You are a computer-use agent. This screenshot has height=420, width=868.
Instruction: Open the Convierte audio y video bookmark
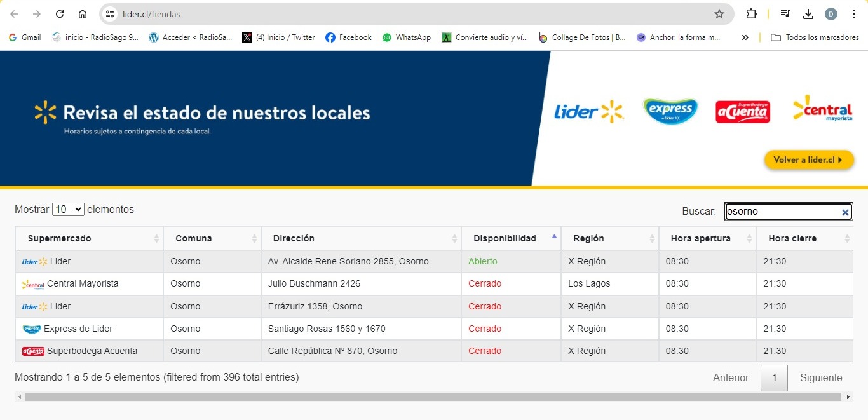click(485, 37)
